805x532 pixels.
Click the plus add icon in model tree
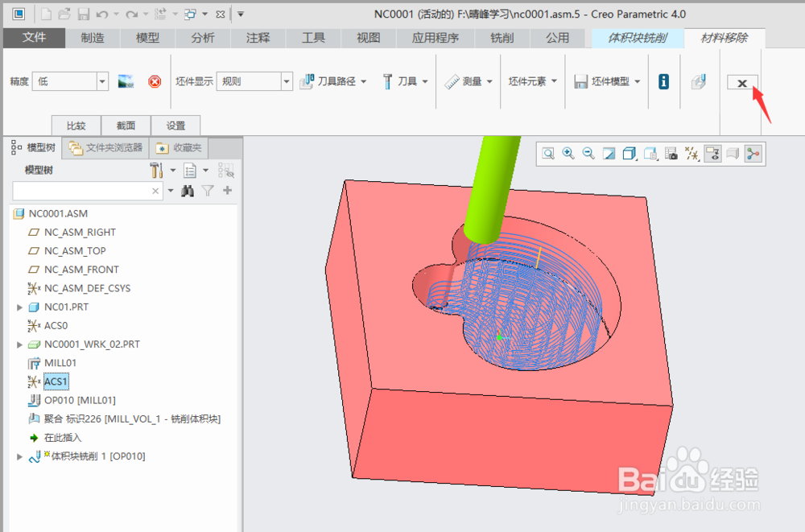228,191
